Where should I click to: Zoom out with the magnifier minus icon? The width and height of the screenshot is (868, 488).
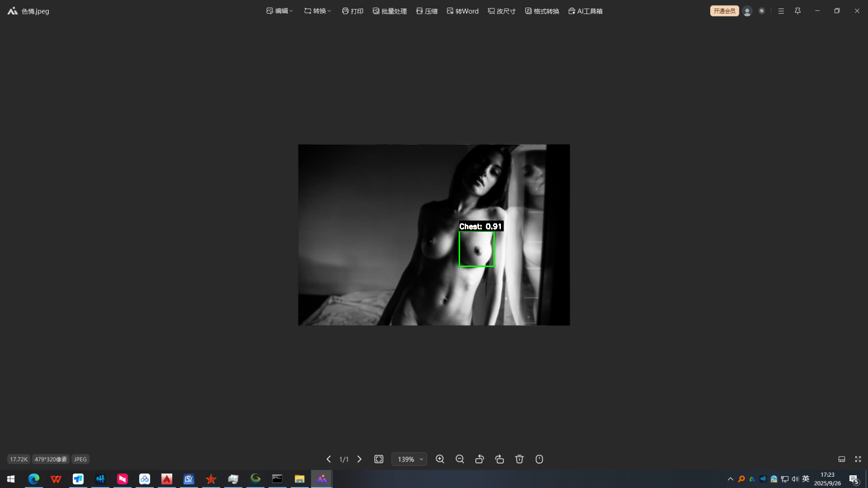click(x=460, y=459)
